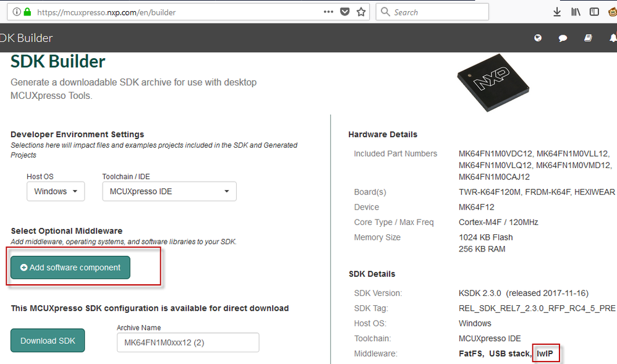Click the language globe icon in the header

click(538, 38)
